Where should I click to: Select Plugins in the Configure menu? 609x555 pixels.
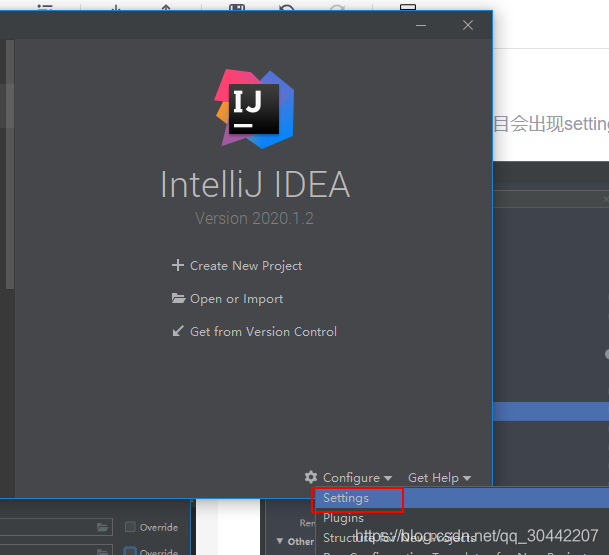(x=343, y=518)
